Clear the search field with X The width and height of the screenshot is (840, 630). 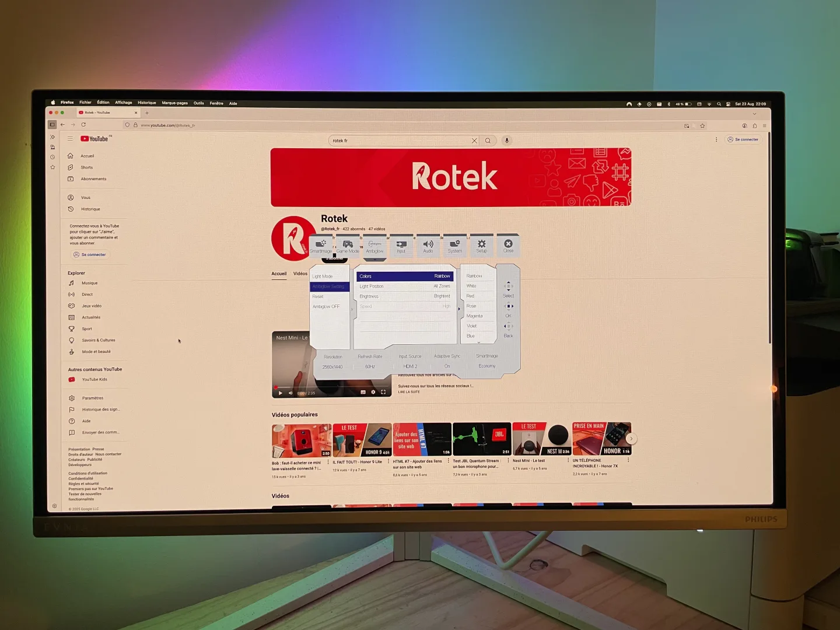[474, 141]
